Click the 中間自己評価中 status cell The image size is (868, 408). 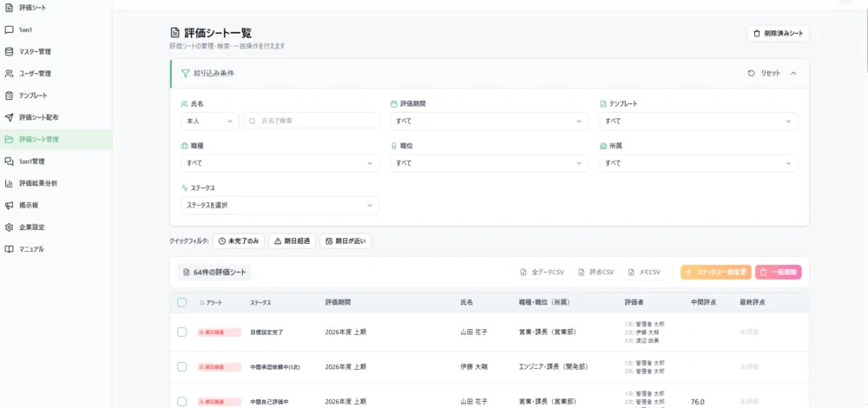pyautogui.click(x=269, y=402)
